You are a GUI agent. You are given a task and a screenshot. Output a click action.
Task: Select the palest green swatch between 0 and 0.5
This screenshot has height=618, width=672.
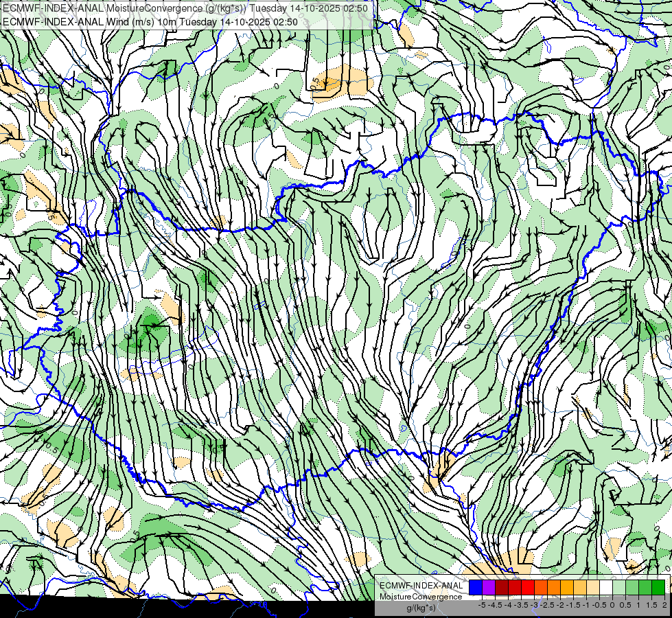(619, 587)
